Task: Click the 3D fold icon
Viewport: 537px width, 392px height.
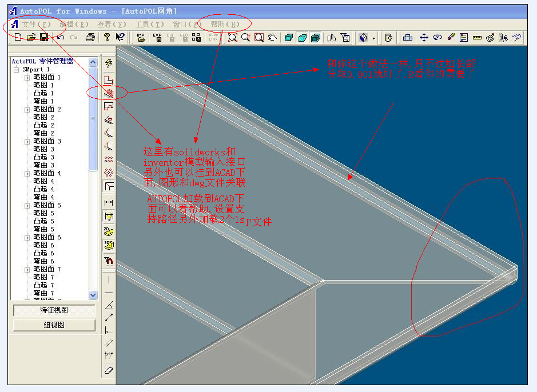Action: click(109, 245)
